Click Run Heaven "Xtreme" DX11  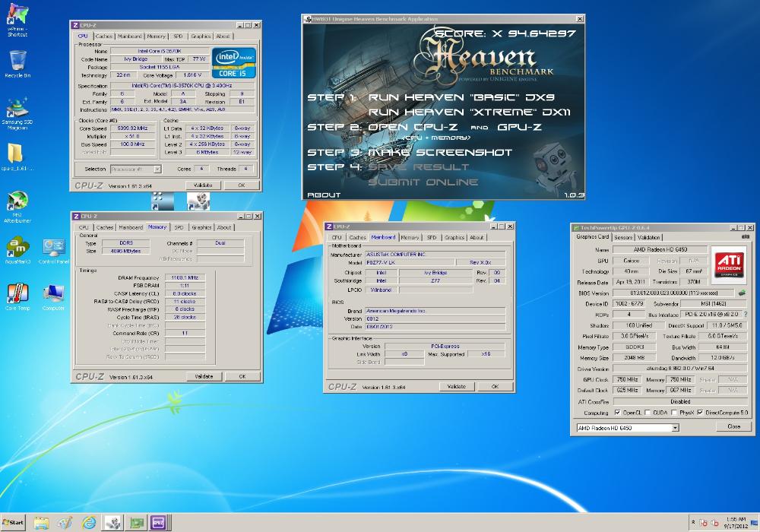[469, 112]
